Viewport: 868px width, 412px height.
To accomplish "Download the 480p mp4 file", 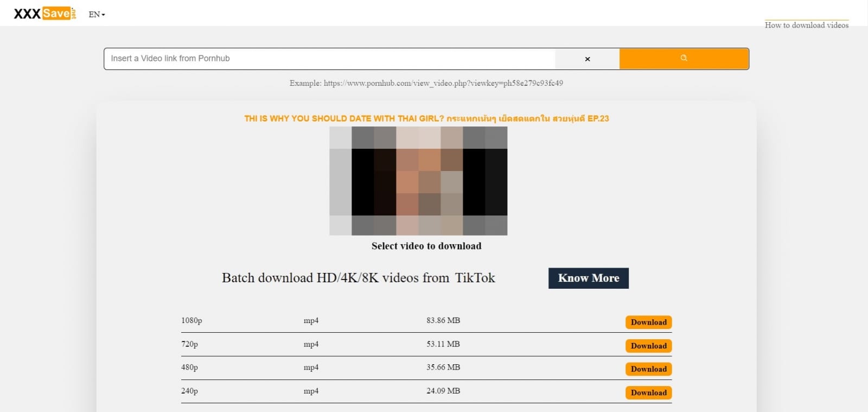I will (649, 369).
